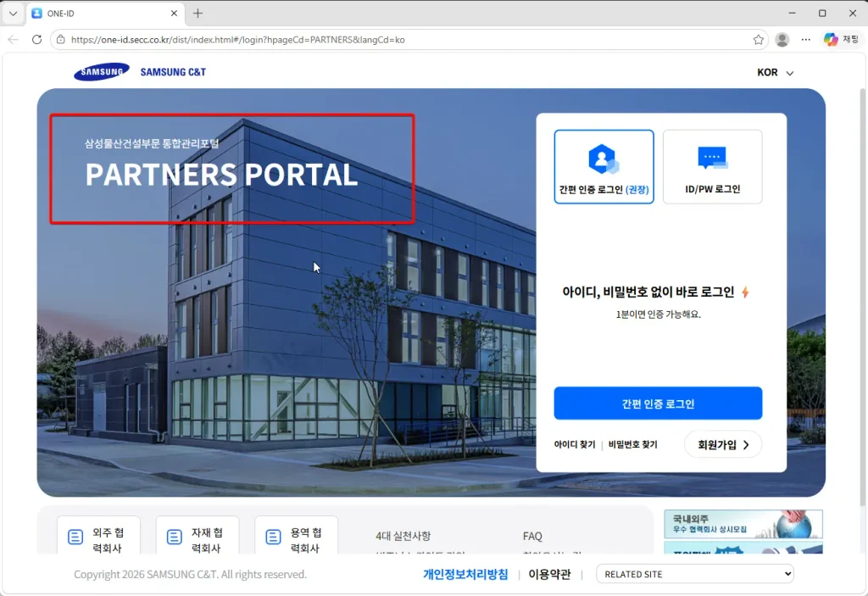Open the tab list dropdown chevron
Viewport: 868px width, 596px height.
tap(14, 14)
